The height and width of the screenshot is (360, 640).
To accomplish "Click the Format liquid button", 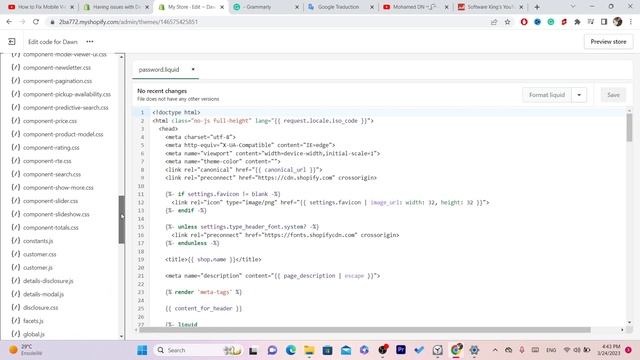I will 547,95.
